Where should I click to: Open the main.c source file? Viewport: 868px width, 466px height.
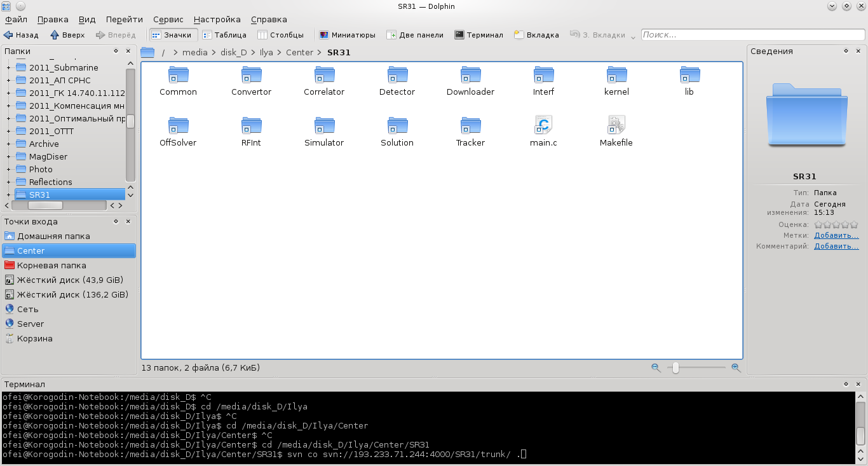click(x=543, y=126)
